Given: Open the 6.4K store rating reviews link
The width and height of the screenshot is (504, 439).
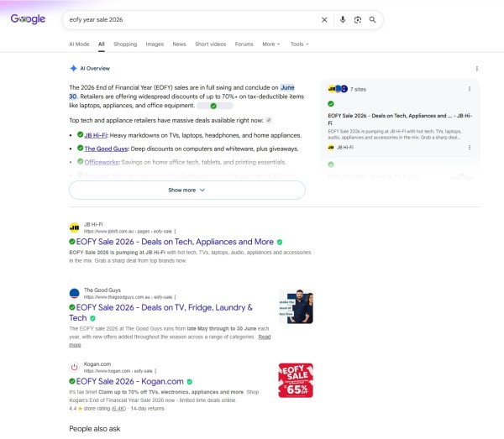Looking at the screenshot, I should pyautogui.click(x=118, y=409).
